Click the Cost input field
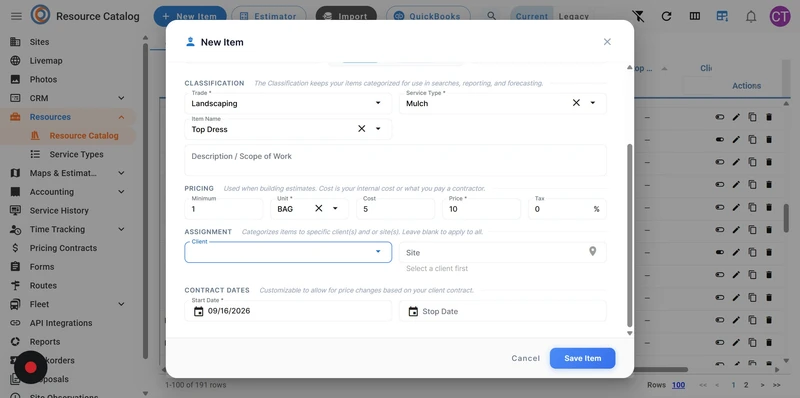 pos(395,209)
